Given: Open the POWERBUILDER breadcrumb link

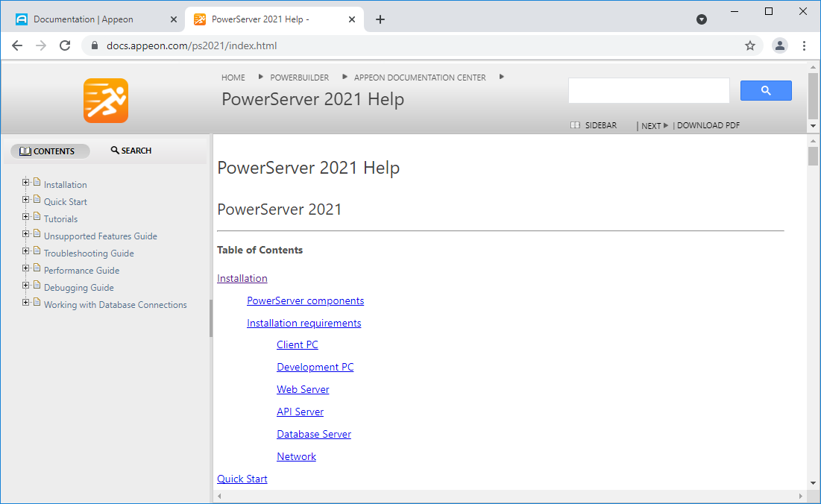Looking at the screenshot, I should coord(300,78).
